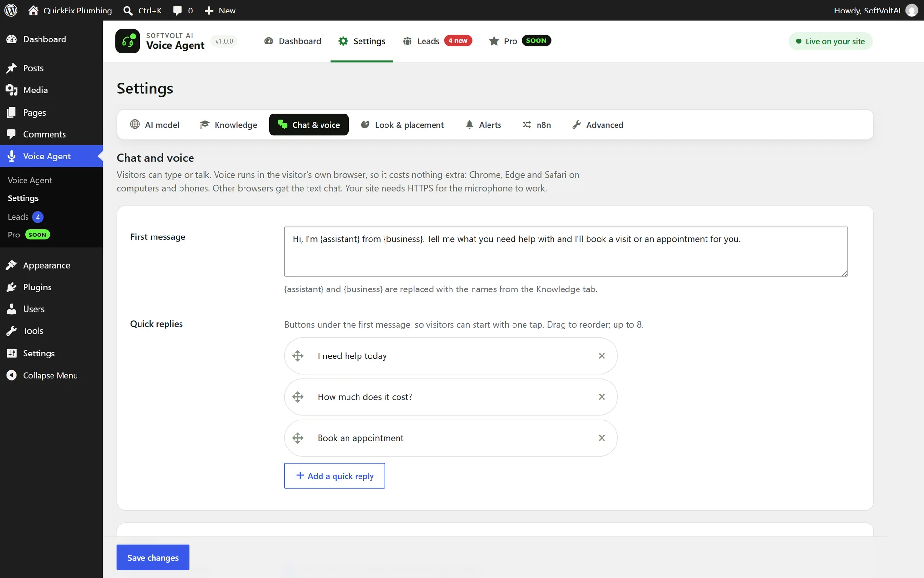Open the comments bubble in admin bar
Image resolution: width=924 pixels, height=578 pixels.
click(x=183, y=10)
